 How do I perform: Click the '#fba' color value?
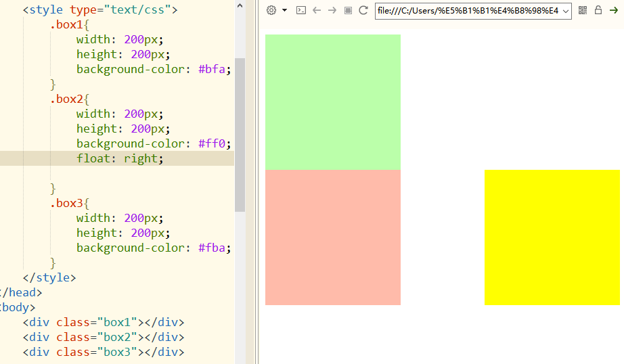point(212,248)
